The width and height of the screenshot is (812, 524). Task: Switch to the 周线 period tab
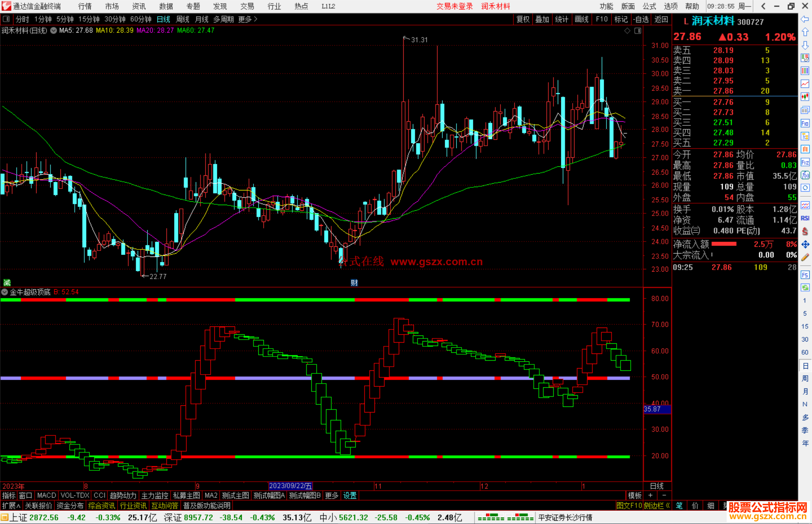coord(182,19)
